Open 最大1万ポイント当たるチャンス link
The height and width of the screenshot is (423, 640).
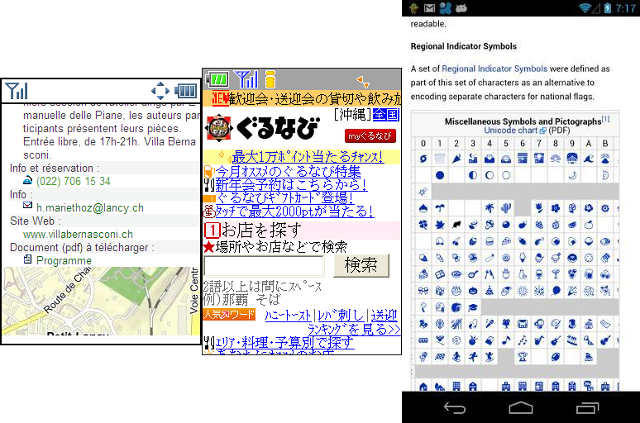308,157
